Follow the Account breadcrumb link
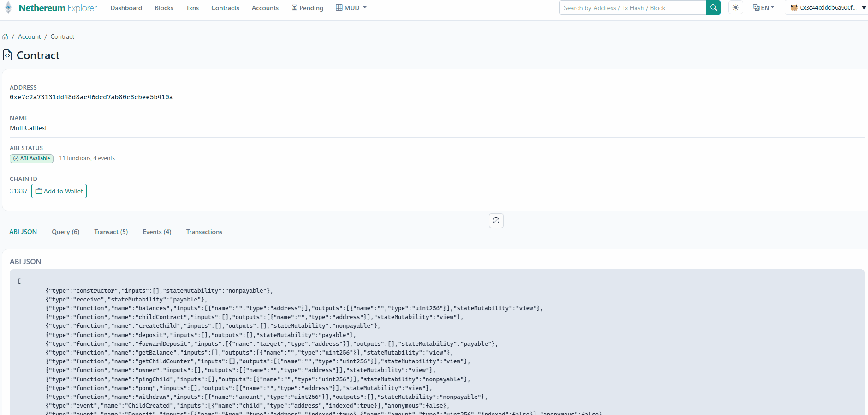This screenshot has height=415, width=868. pyautogui.click(x=29, y=37)
